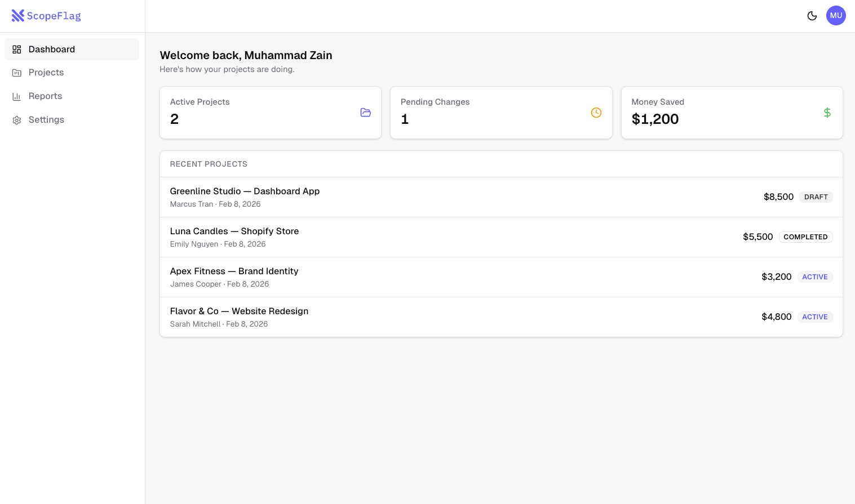Select the Dashboard grid icon in sidebar
Image resolution: width=855 pixels, height=504 pixels.
[17, 49]
